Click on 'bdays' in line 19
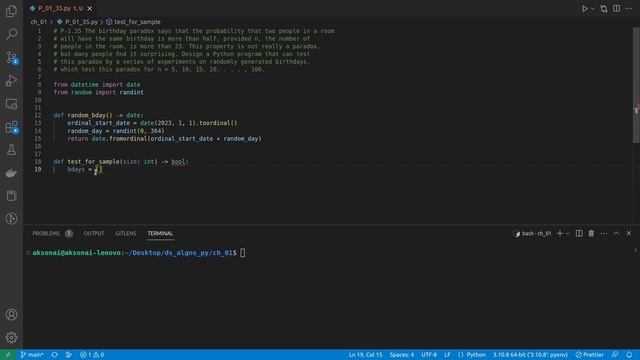 [76, 169]
